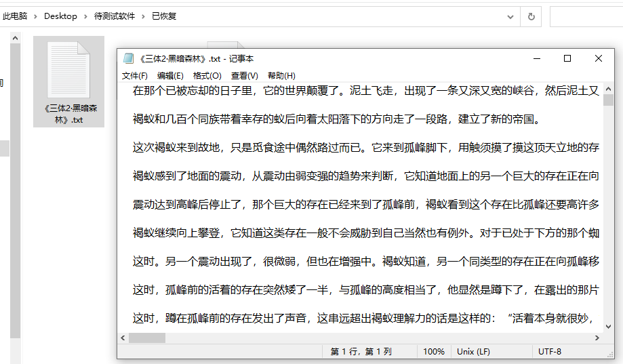The height and width of the screenshot is (364, 623).
Task: Click the line starting 褐蚁继续向上攀登
Action: (365, 233)
